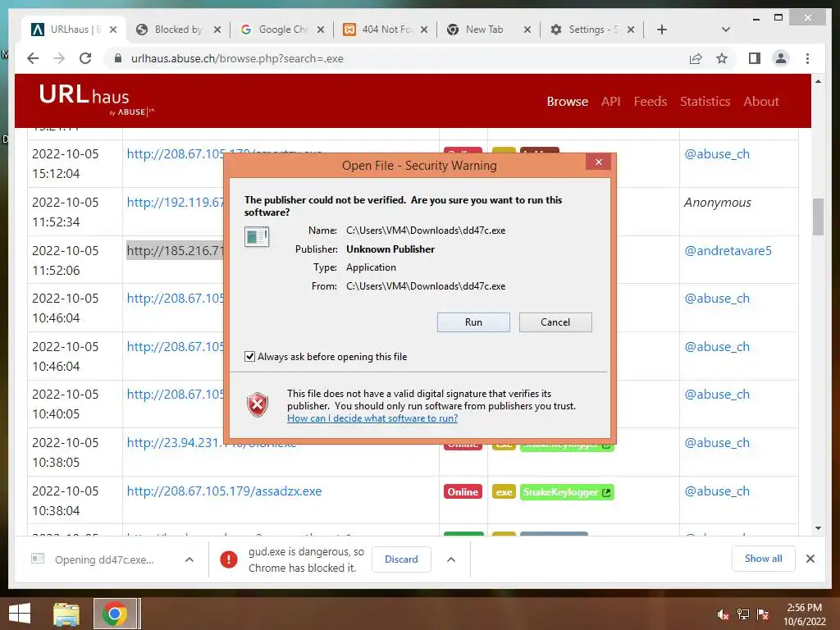Share this page icon in address bar
This screenshot has width=840, height=630.
tap(696, 58)
